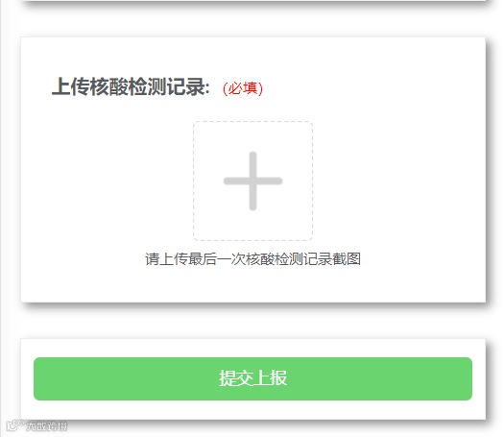This screenshot has width=504, height=437.
Task: Click the watermark text beside the logo
Action: coord(47,426)
